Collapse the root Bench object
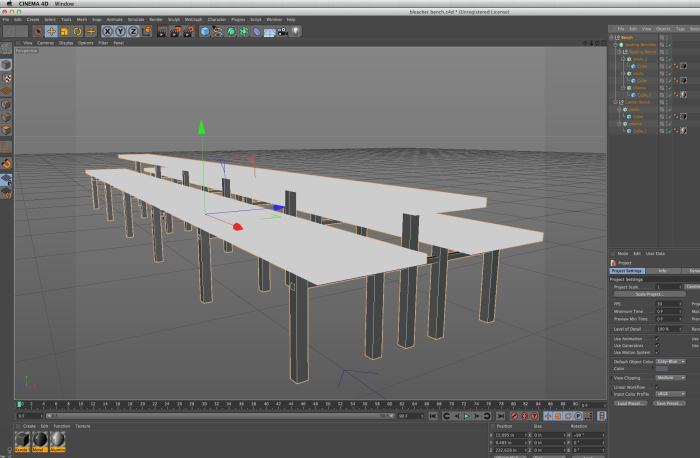The height and width of the screenshot is (458, 700). (612, 37)
